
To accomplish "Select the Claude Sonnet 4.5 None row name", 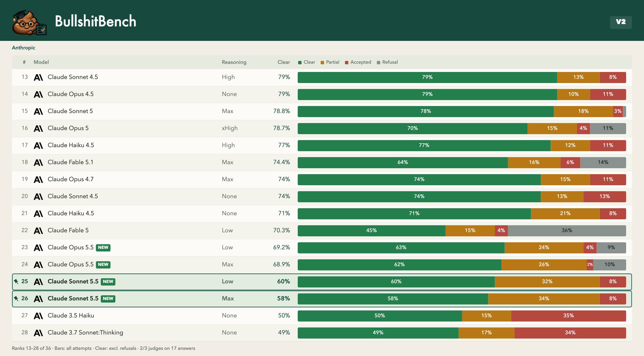I will coord(73,196).
